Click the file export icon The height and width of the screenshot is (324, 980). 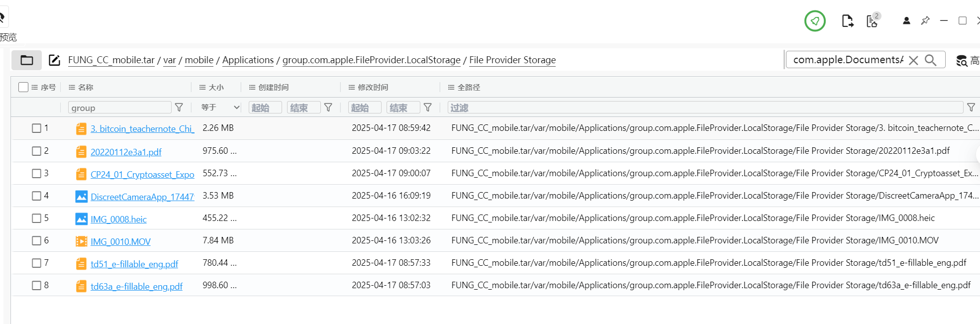click(x=847, y=21)
